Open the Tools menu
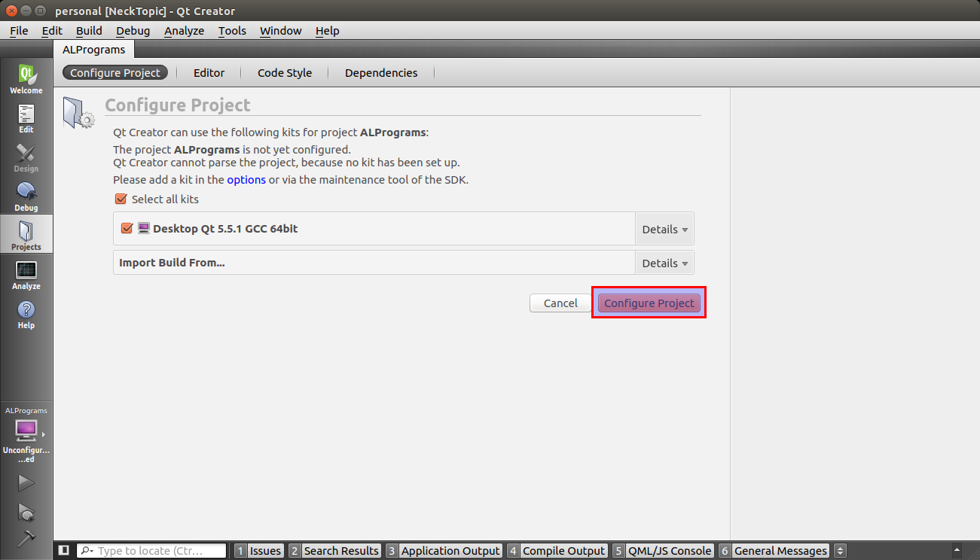The image size is (980, 560). (233, 31)
